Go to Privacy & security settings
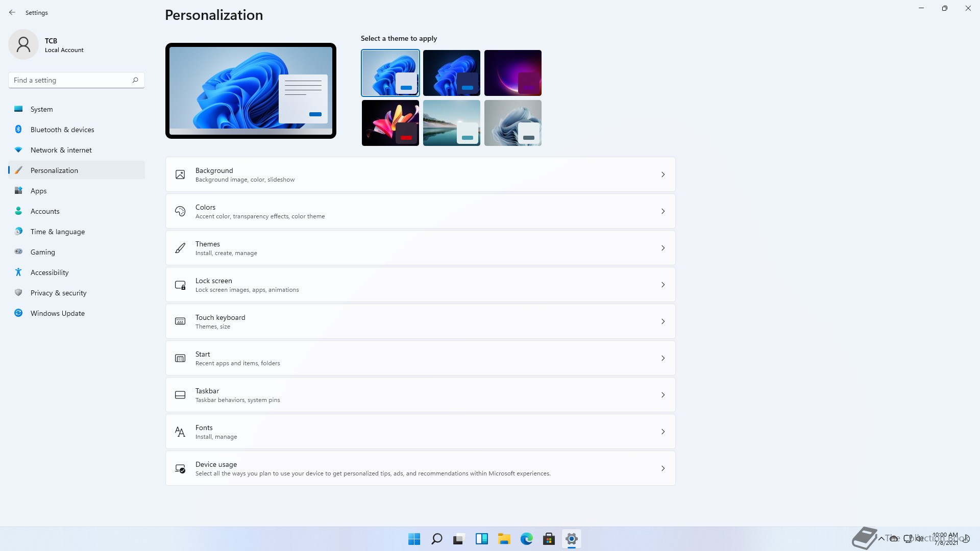This screenshot has height=551, width=980. click(77, 292)
